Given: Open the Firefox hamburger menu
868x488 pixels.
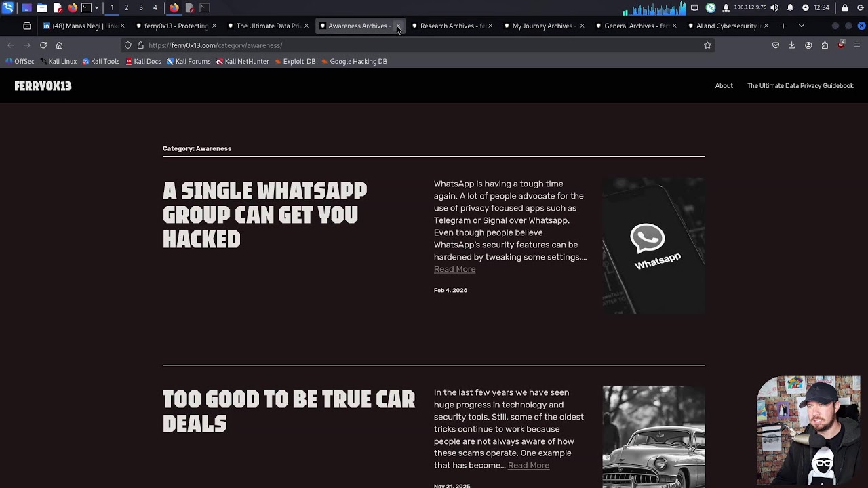Looking at the screenshot, I should pyautogui.click(x=857, y=45).
